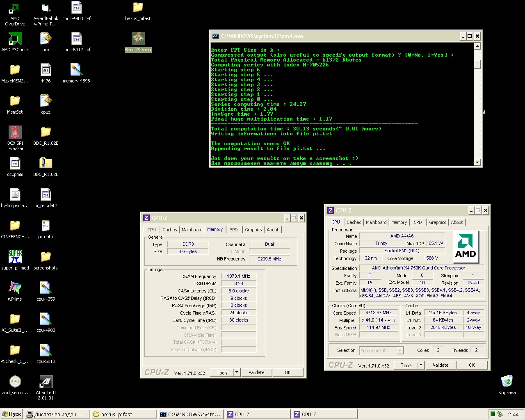Open the cpu-5013 image icon
Viewport: 525px width, 420px height.
46,351
